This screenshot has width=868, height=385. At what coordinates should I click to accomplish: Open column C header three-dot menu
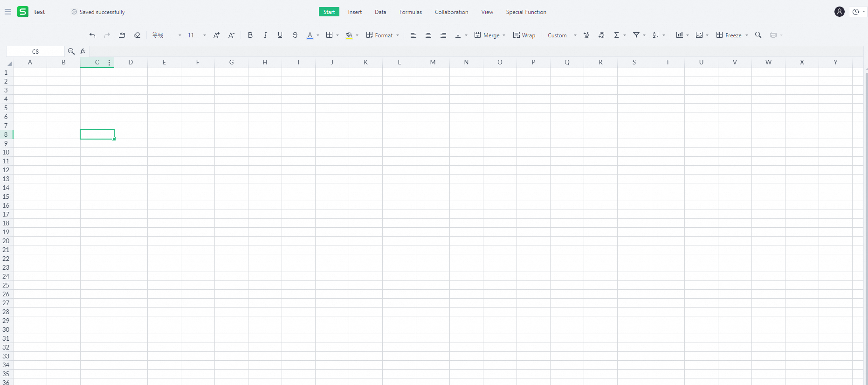pyautogui.click(x=109, y=62)
